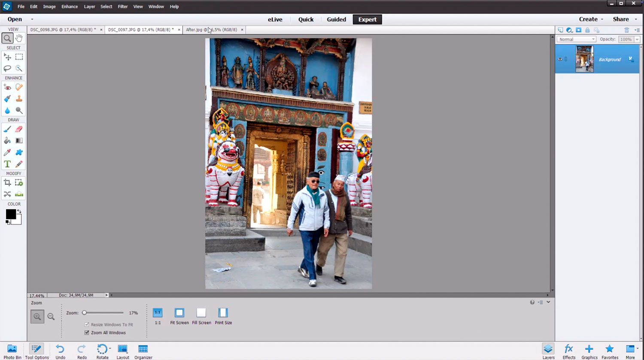Open the blending mode Normal dropdown

click(x=576, y=39)
